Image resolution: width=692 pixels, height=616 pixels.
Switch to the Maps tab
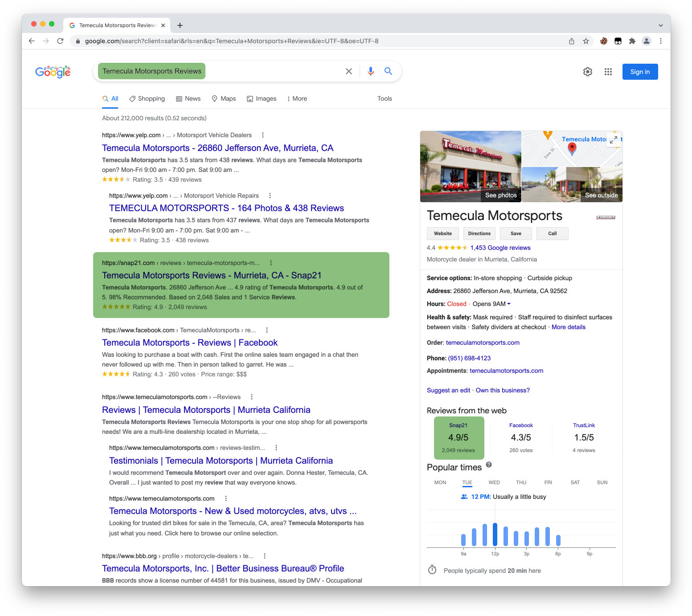pyautogui.click(x=224, y=98)
